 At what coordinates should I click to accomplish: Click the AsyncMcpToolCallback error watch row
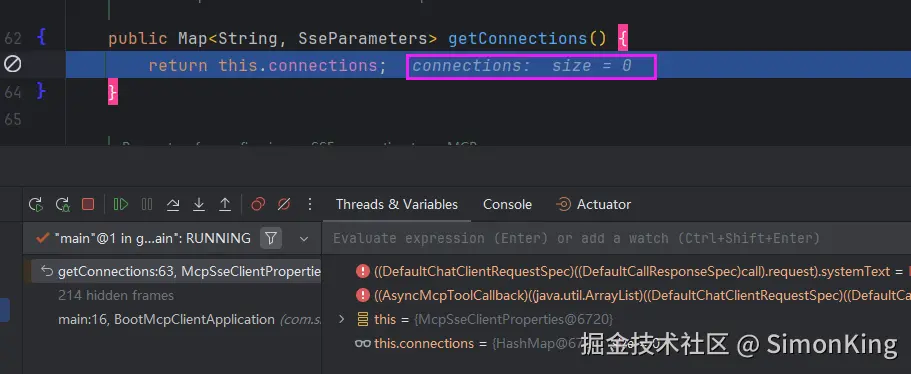point(633,295)
